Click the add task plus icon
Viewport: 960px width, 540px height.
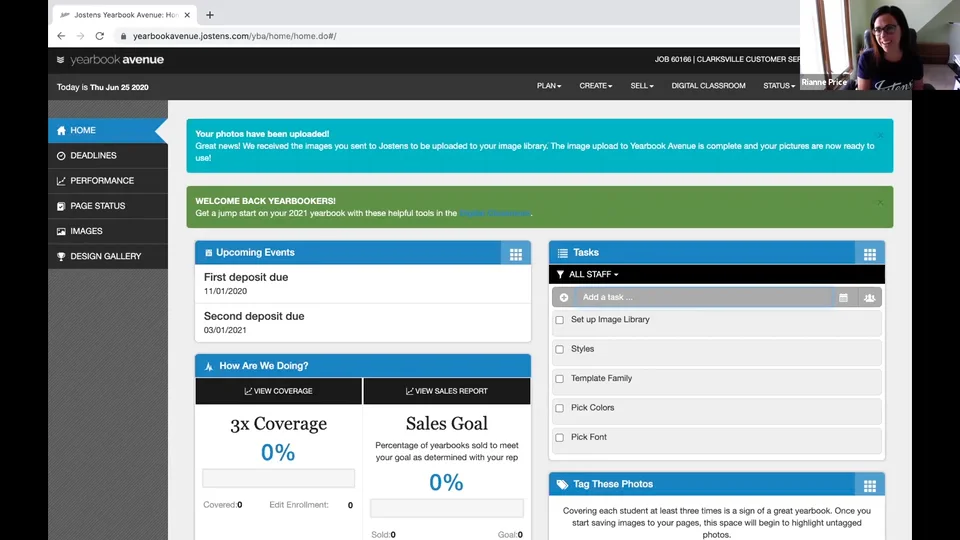pyautogui.click(x=564, y=298)
